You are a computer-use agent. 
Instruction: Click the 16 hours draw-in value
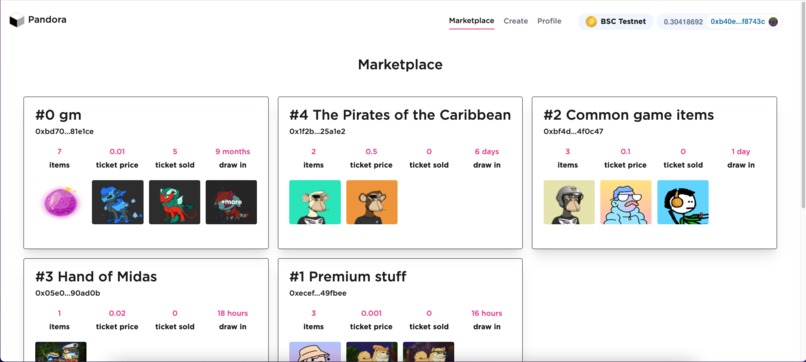(x=486, y=313)
